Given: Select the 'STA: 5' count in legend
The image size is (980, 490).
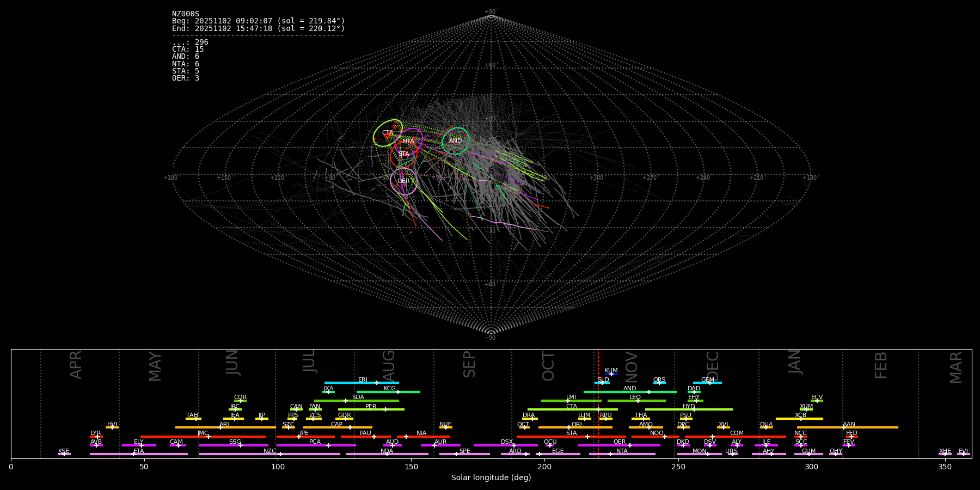Looking at the screenshot, I should pyautogui.click(x=186, y=71).
